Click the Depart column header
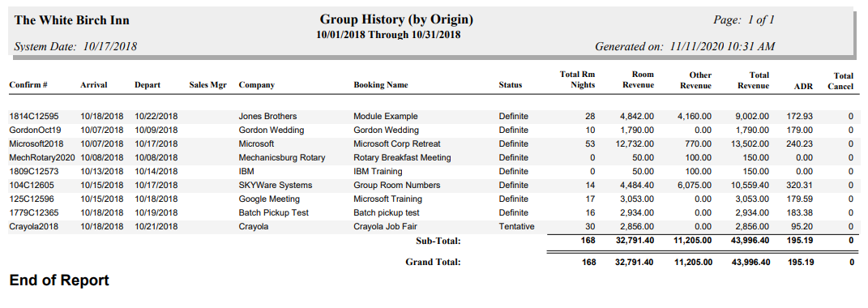Screen dimensions: 868x308 coord(148,85)
